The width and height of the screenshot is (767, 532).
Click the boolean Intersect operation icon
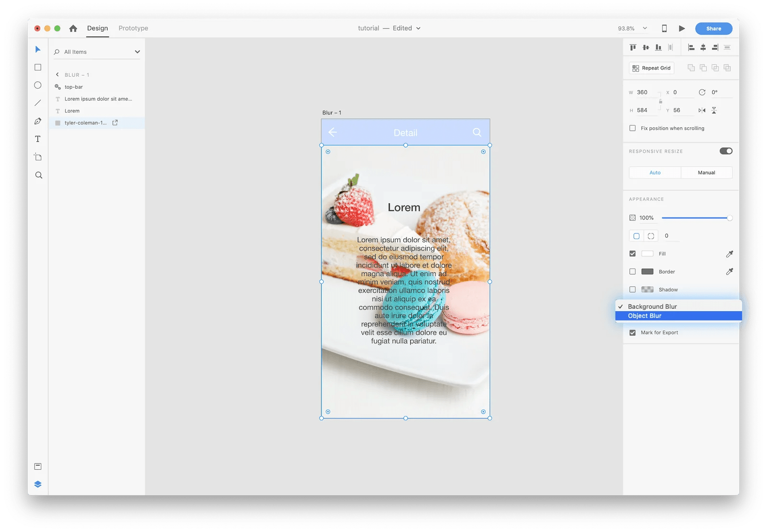(715, 68)
